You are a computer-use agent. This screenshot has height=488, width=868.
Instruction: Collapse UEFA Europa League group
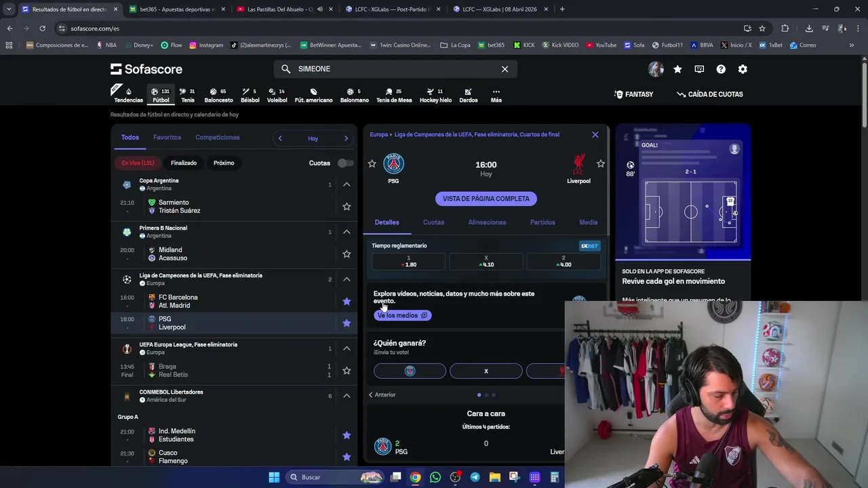347,348
